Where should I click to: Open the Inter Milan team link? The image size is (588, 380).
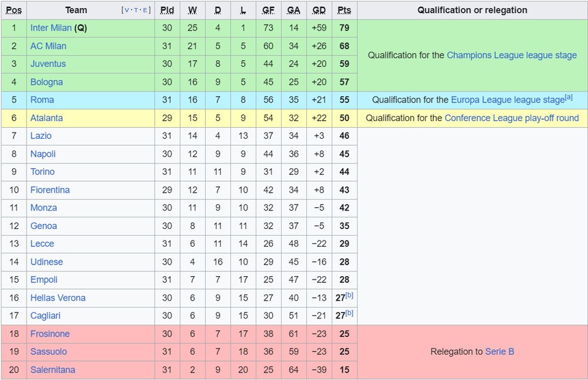[51, 28]
